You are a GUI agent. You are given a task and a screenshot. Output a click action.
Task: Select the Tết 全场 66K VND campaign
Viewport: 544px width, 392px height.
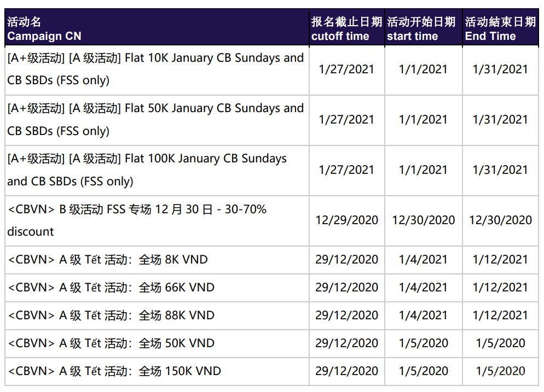pos(111,288)
